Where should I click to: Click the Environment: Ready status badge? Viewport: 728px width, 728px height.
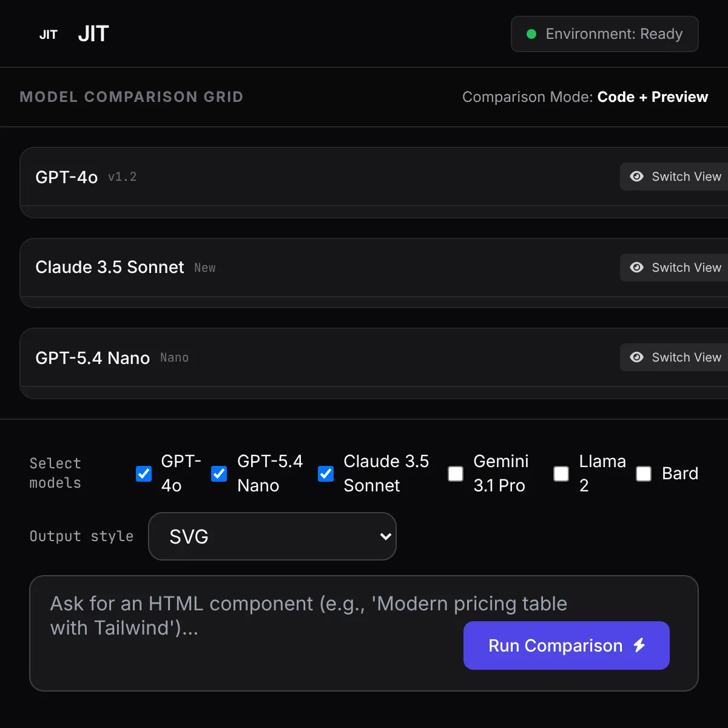[x=605, y=34]
